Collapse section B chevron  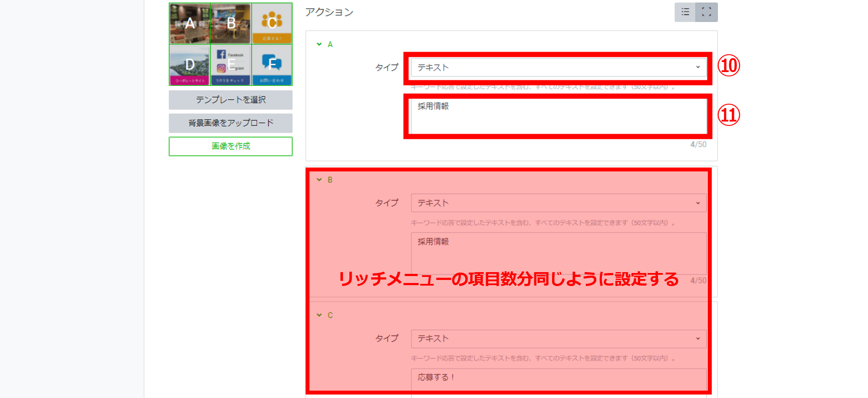coord(319,180)
